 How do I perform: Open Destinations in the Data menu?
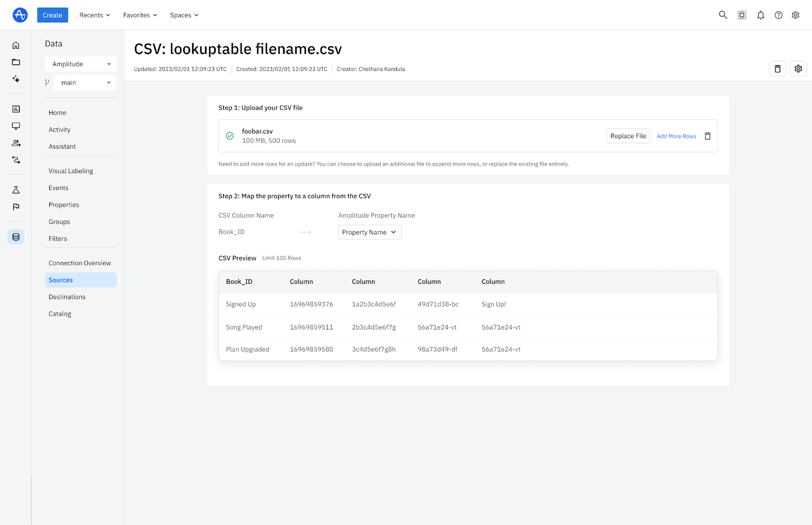coord(67,297)
